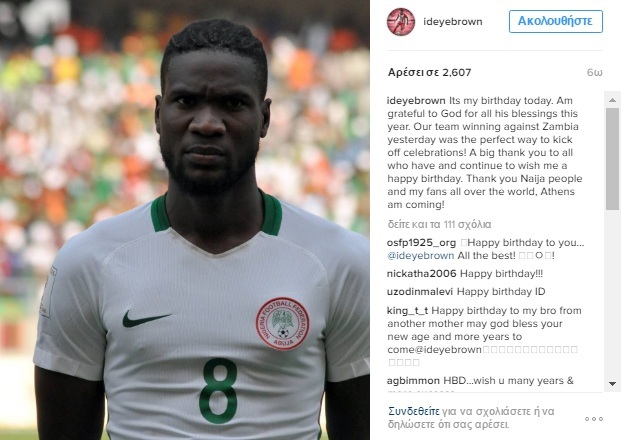621x440 pixels.
Task: View the 2,607 likes count
Action: point(429,72)
